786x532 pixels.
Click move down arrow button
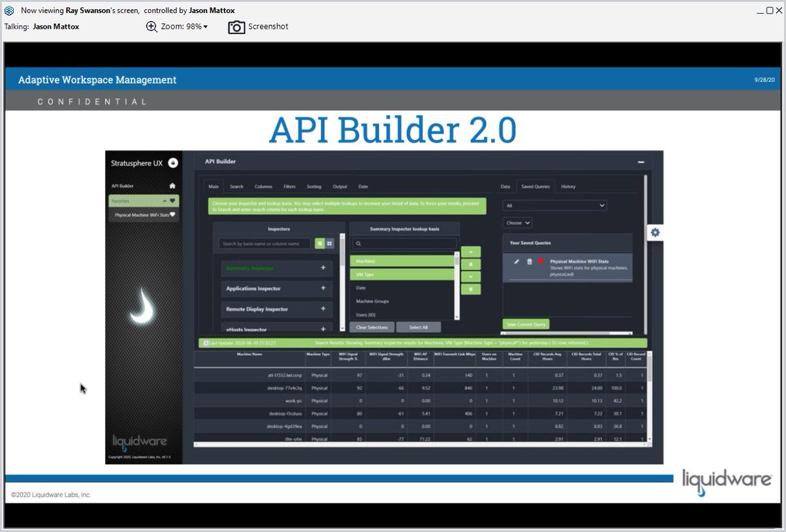coord(471,276)
